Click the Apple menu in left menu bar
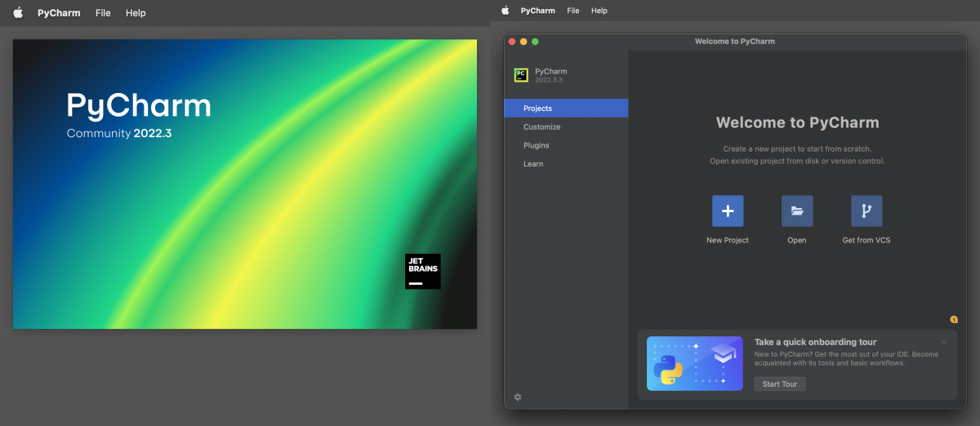Screen dimensions: 980x426 [18, 13]
